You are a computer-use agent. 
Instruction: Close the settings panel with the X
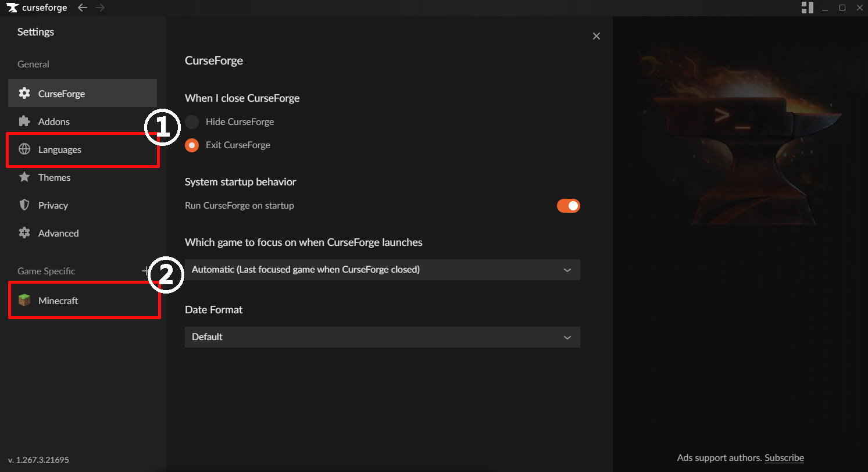tap(596, 36)
